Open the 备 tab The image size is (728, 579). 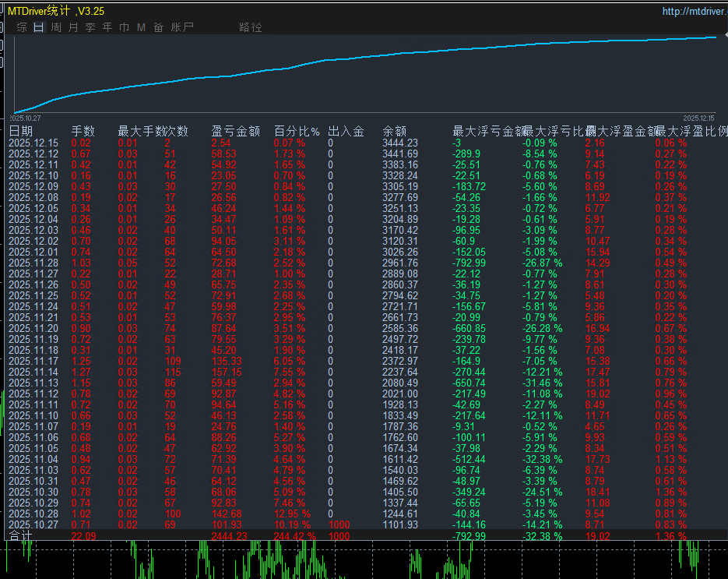(x=158, y=27)
